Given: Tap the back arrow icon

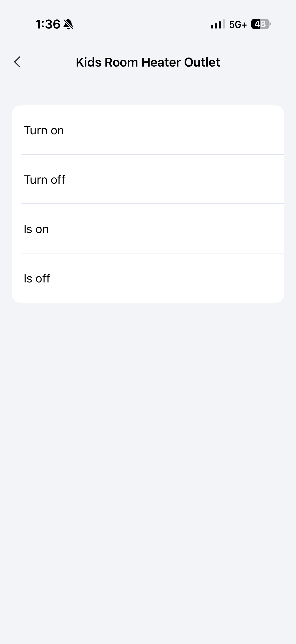Looking at the screenshot, I should click(17, 62).
